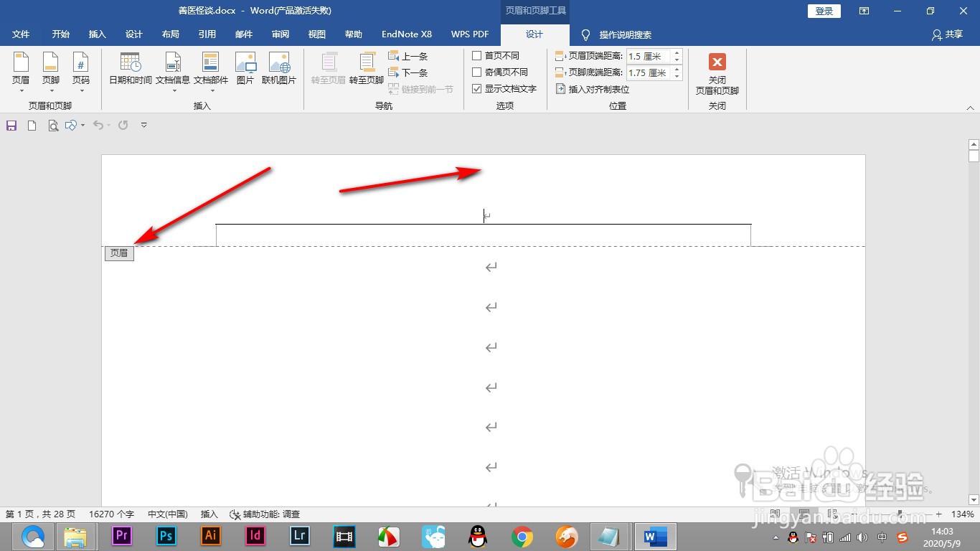
Task: Click the shapes icon in quick access toolbar
Action: (x=70, y=126)
